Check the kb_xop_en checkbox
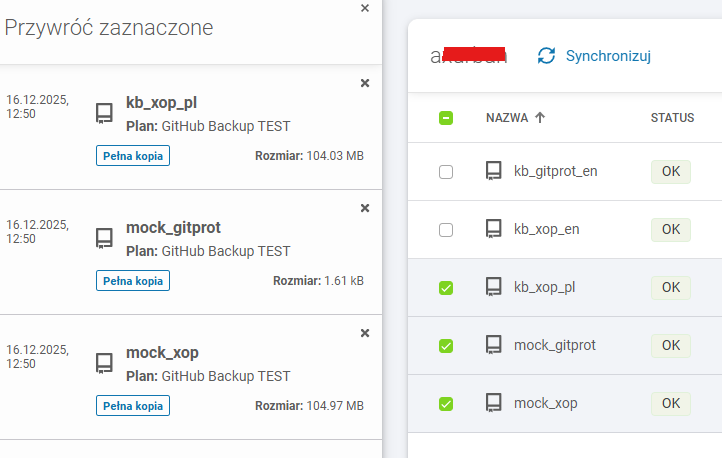The width and height of the screenshot is (722, 458). click(446, 230)
